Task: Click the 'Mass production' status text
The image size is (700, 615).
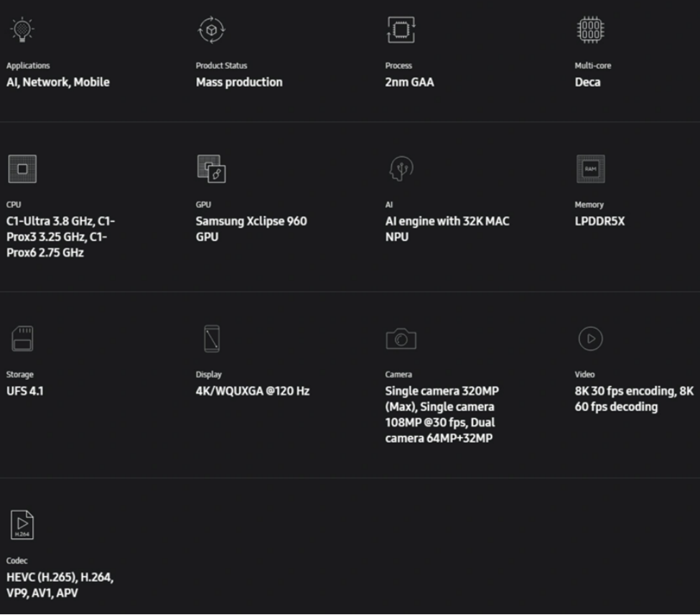Action: 239,83
